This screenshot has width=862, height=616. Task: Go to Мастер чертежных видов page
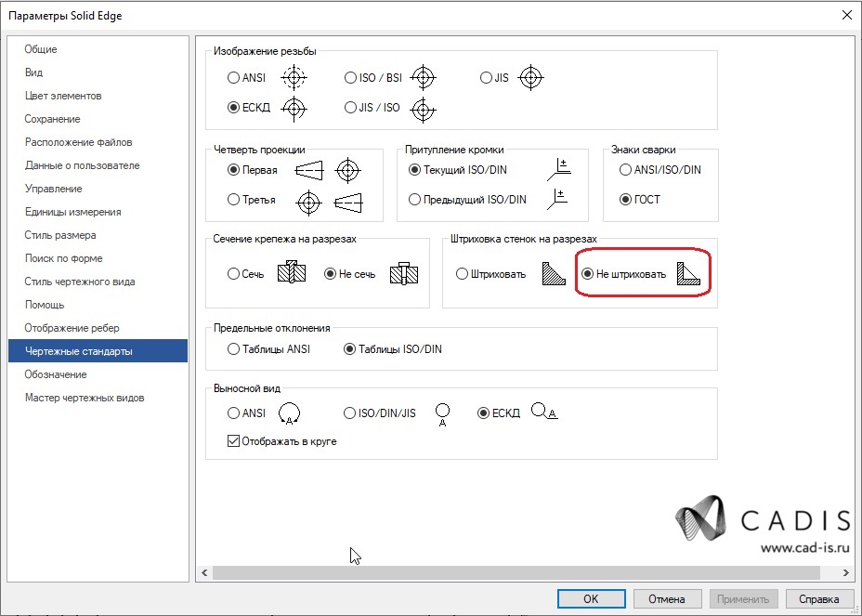point(98,398)
